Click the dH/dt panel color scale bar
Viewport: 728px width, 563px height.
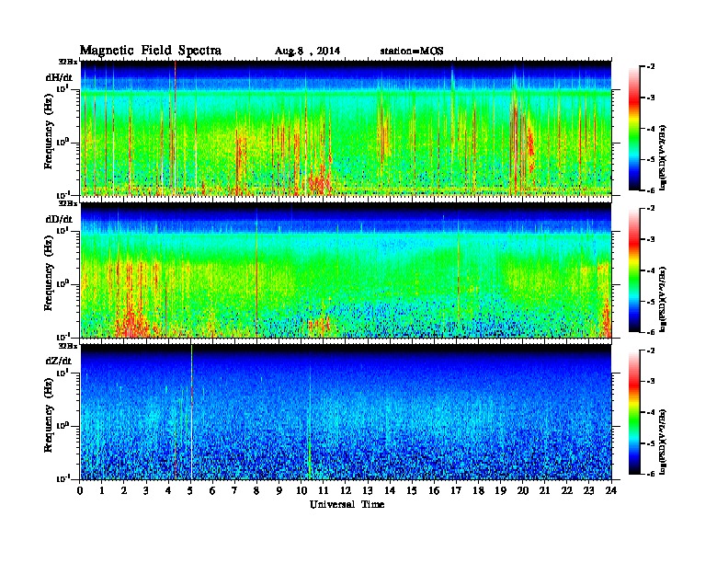click(634, 129)
